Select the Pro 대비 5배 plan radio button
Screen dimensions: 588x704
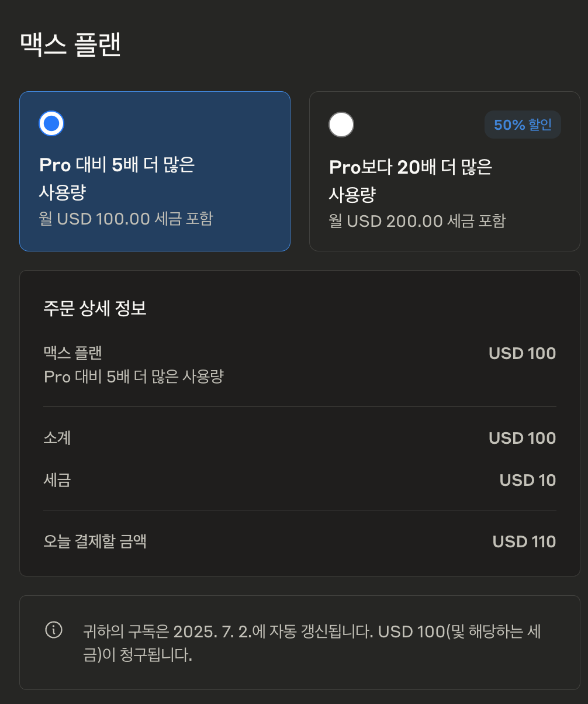(x=51, y=123)
